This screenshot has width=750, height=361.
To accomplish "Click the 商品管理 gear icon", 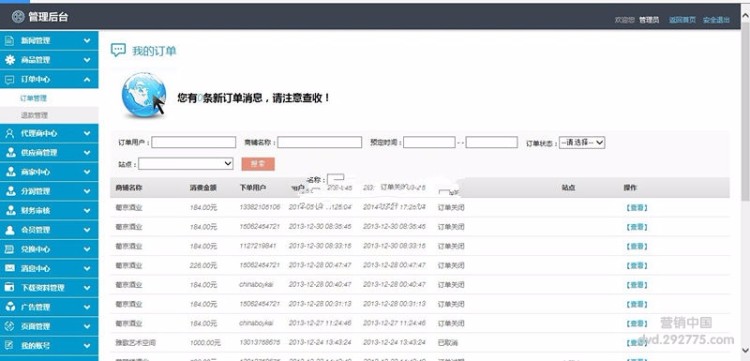I will pos(10,60).
